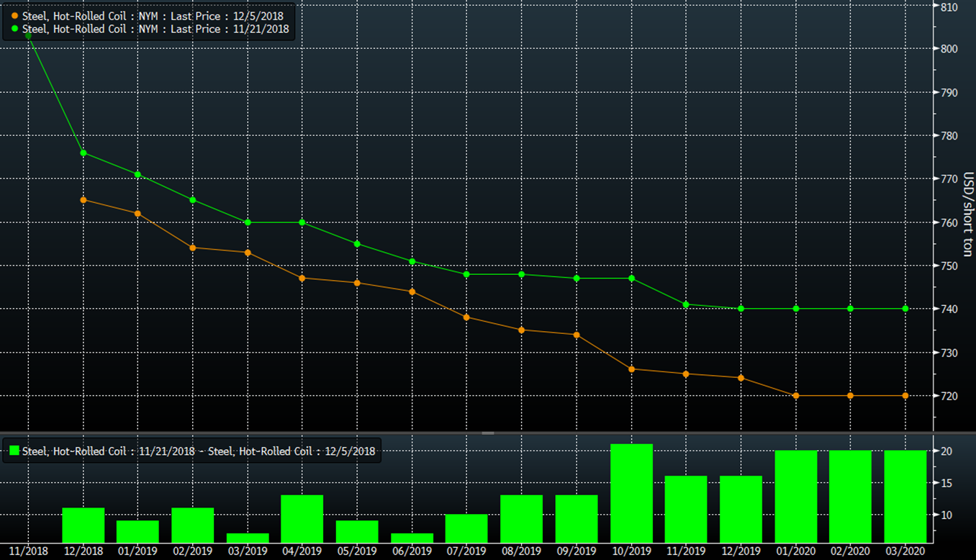The width and height of the screenshot is (976, 560).
Task: Click the orange legend marker for 12/5/2018 series
Action: click(x=15, y=16)
